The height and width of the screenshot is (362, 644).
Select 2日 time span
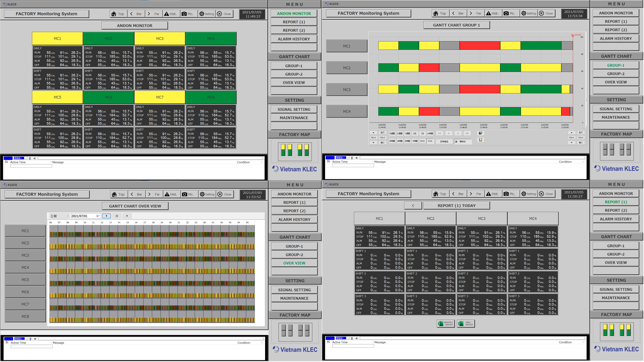(x=415, y=134)
